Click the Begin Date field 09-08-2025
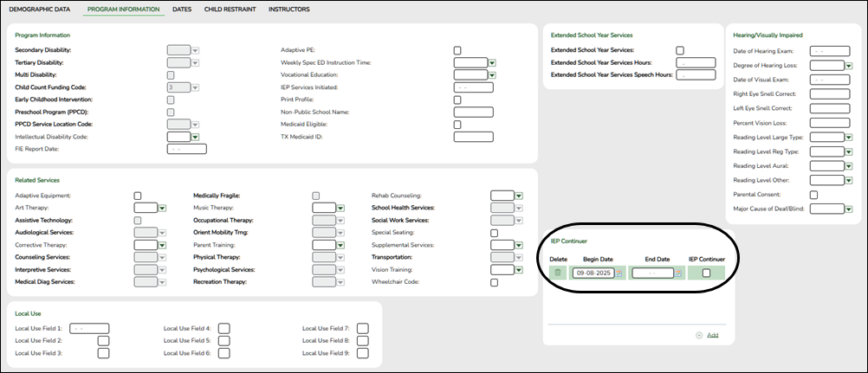This screenshot has height=373, width=868. pyautogui.click(x=593, y=273)
